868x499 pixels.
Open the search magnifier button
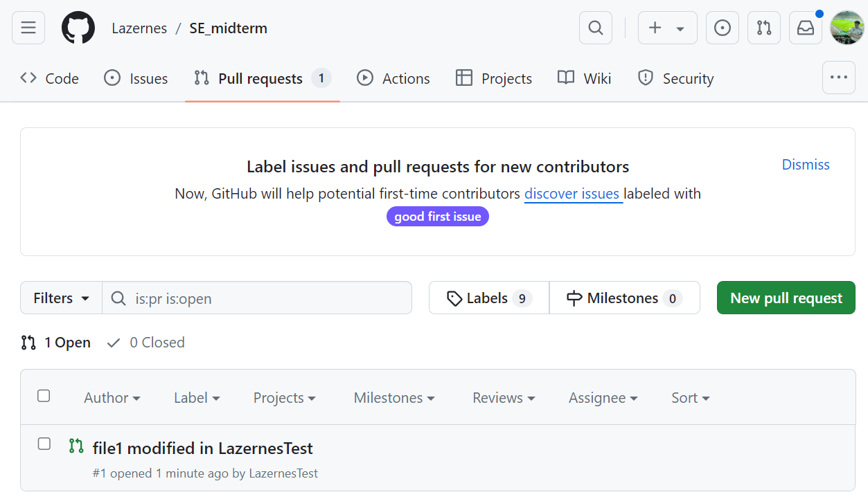[596, 28]
